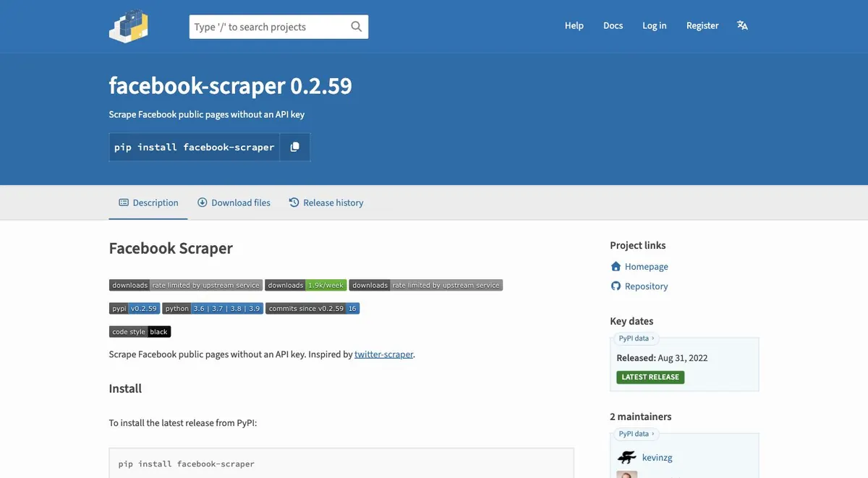Click the pip install facebook-scraper header command text

tap(194, 147)
